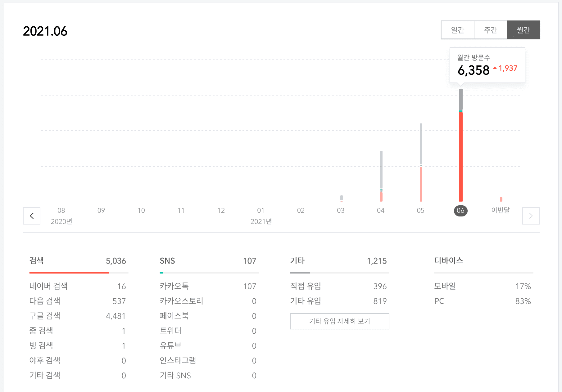
Task: Click the April bar in chart
Action: [x=381, y=176]
